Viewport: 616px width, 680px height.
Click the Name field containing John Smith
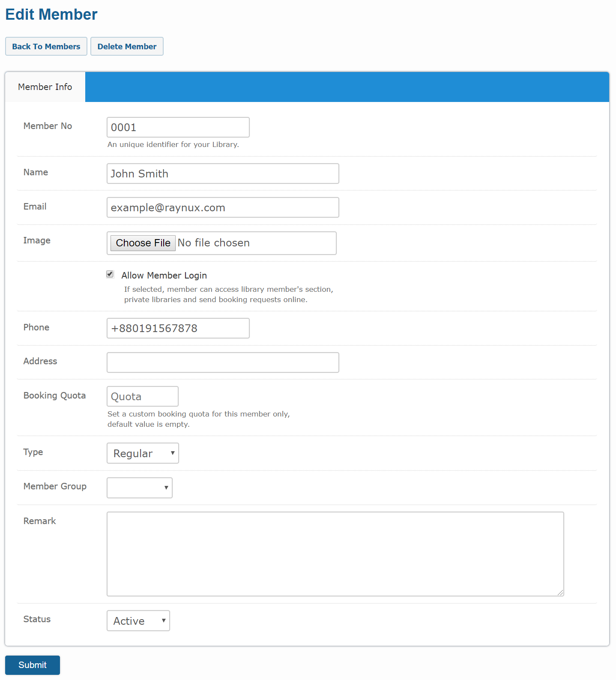coord(223,174)
